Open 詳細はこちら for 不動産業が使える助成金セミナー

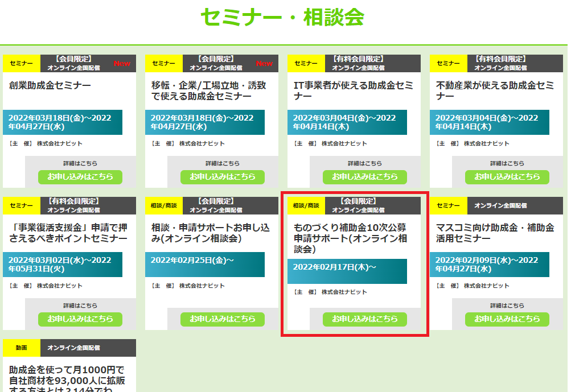507,163
